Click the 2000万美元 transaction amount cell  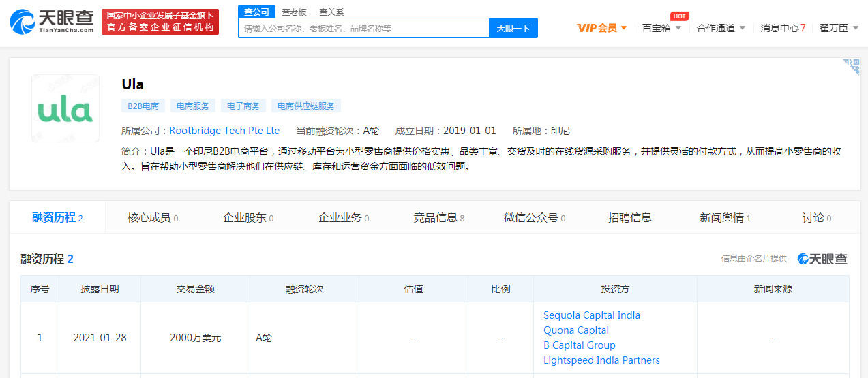click(196, 338)
